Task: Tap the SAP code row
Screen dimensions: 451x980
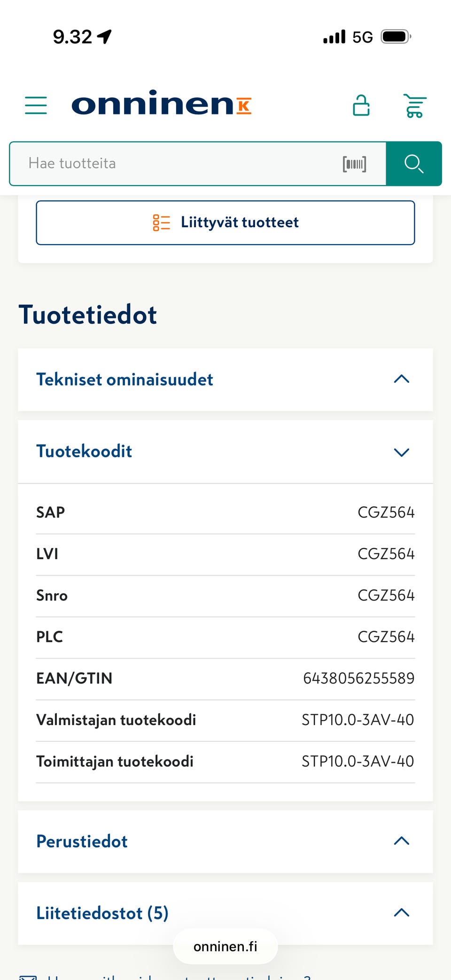Action: tap(225, 512)
